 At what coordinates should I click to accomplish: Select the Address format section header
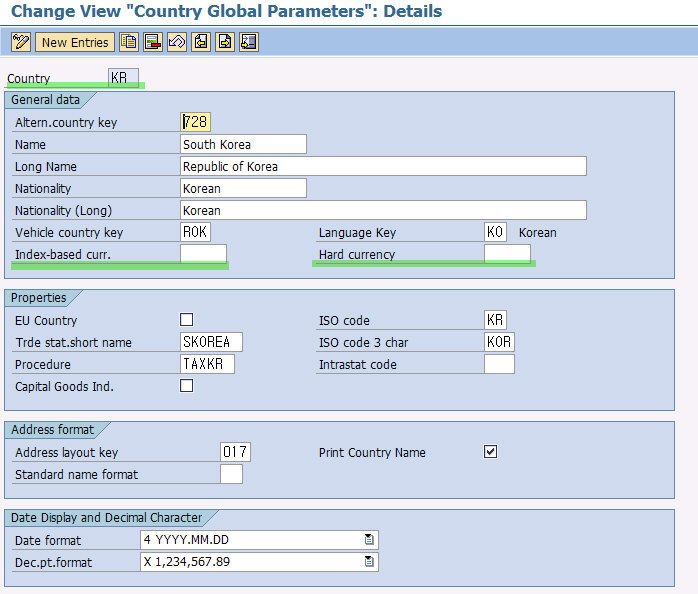53,430
